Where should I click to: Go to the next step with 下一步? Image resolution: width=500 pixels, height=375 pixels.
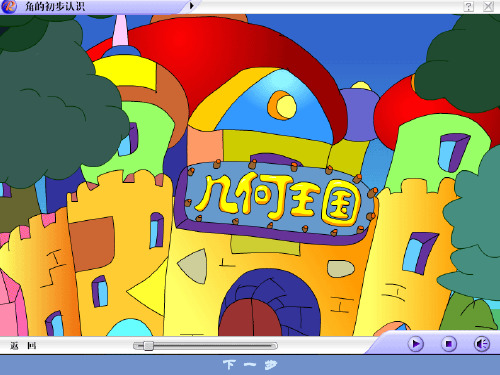[x=250, y=365]
